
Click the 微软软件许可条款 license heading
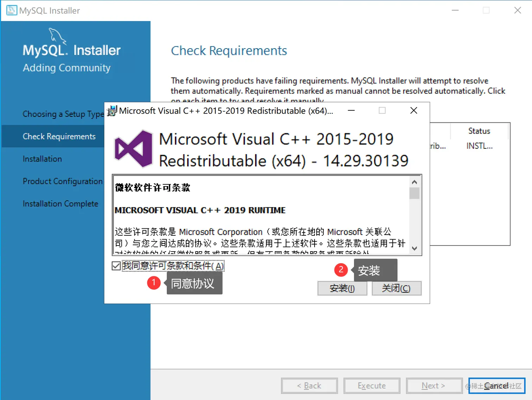(x=152, y=188)
